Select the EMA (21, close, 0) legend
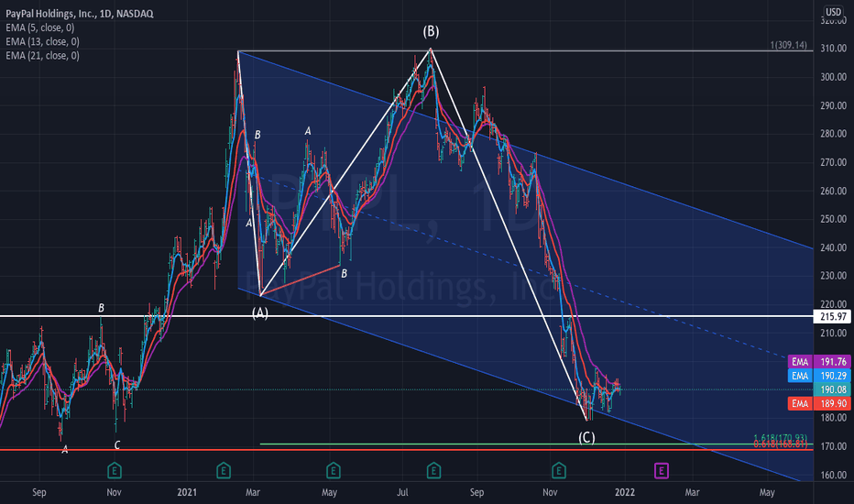Viewport: 854px width, 504px height. tap(42, 56)
